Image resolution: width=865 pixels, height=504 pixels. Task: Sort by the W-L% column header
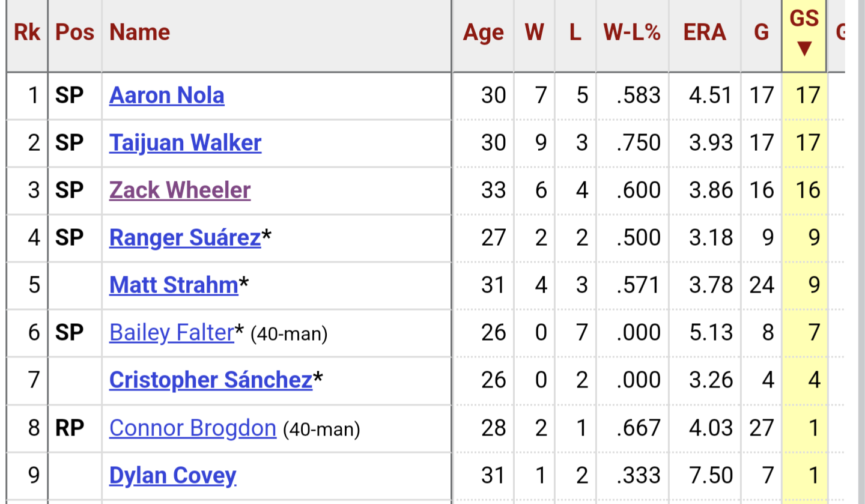point(632,32)
